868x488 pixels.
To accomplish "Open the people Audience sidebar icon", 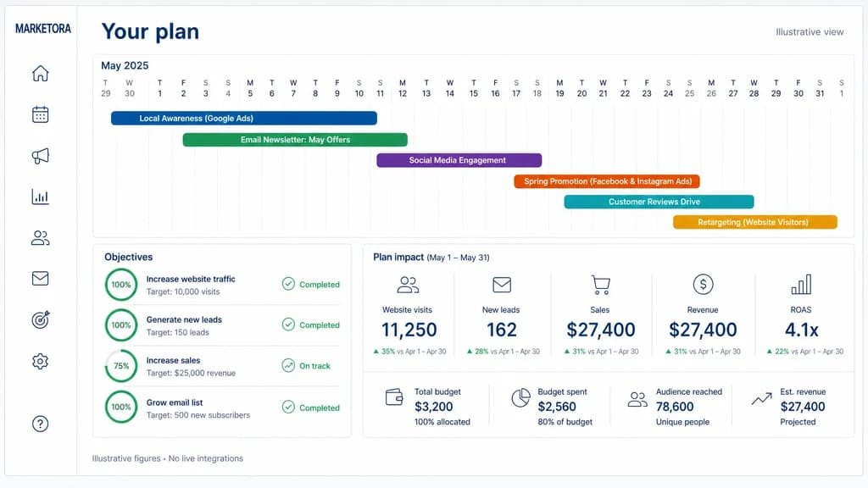I will pyautogui.click(x=41, y=238).
